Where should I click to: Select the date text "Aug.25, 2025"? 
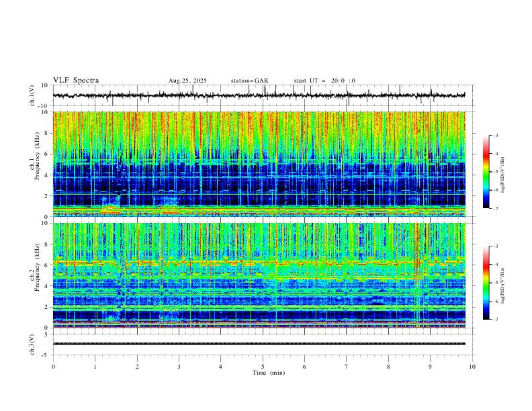point(187,81)
